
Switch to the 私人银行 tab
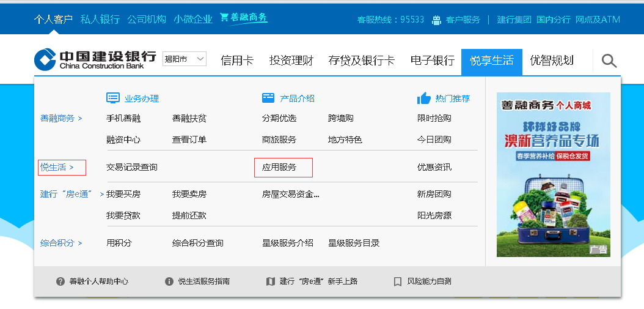tap(100, 19)
